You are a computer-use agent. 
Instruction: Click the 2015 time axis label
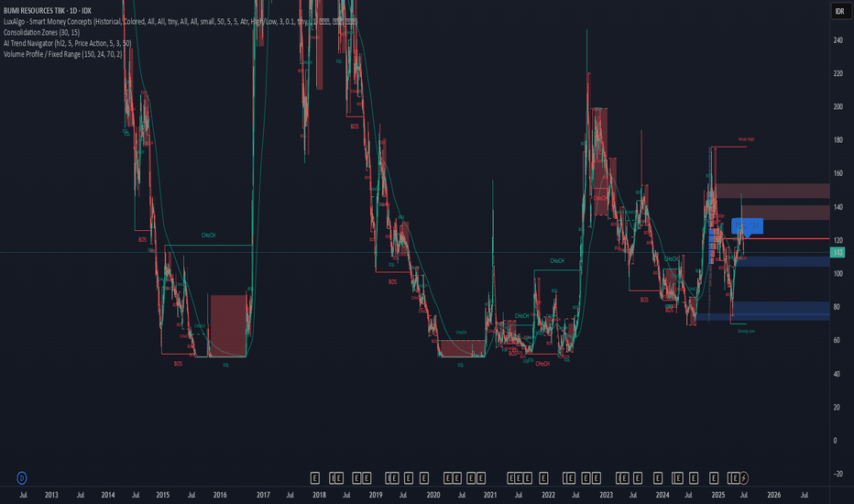pos(163,495)
